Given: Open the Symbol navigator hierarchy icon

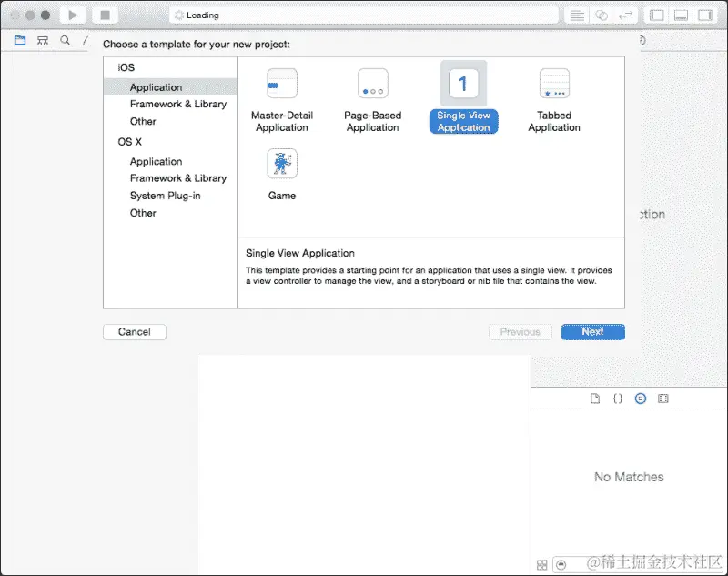Looking at the screenshot, I should 43,41.
